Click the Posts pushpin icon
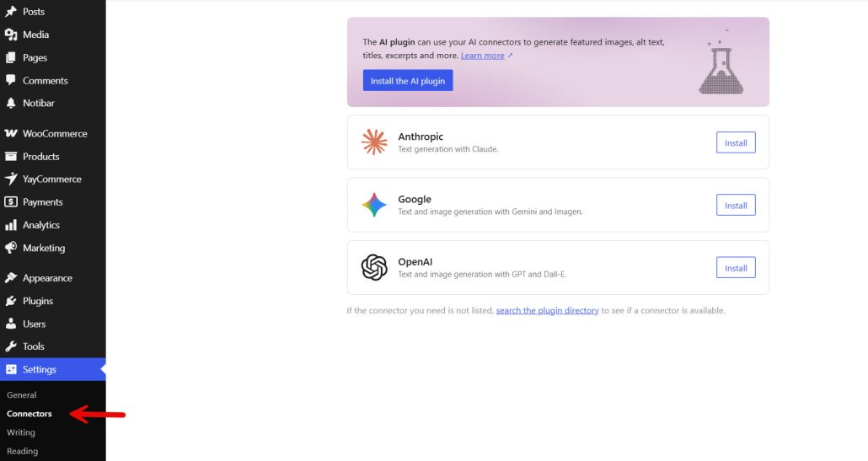Image resolution: width=868 pixels, height=461 pixels. coord(11,12)
